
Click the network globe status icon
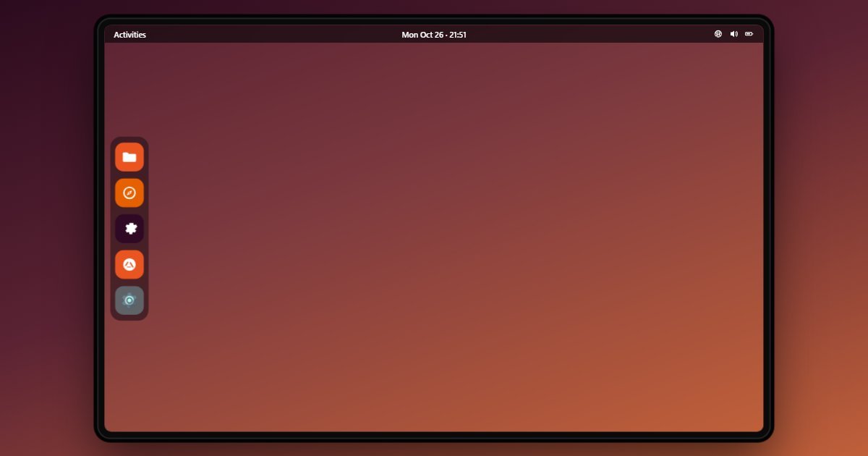click(718, 34)
